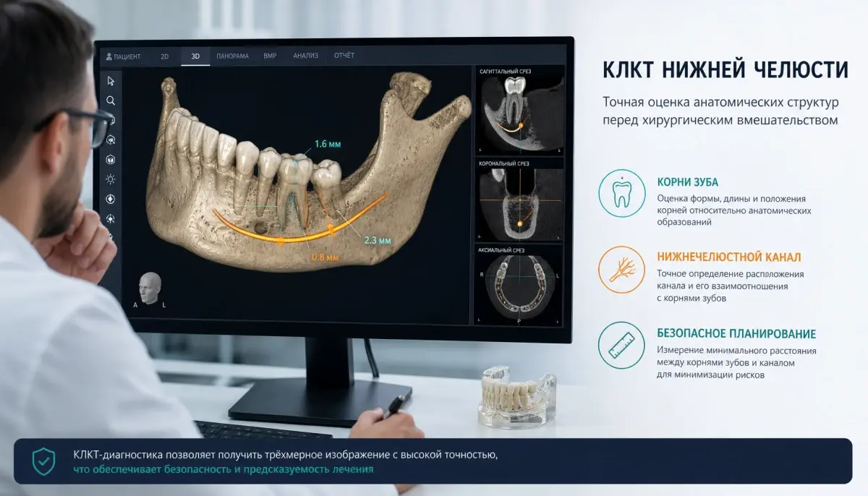
Task: Select the Сагиттальный срез thumbnail view
Action: tap(519, 111)
